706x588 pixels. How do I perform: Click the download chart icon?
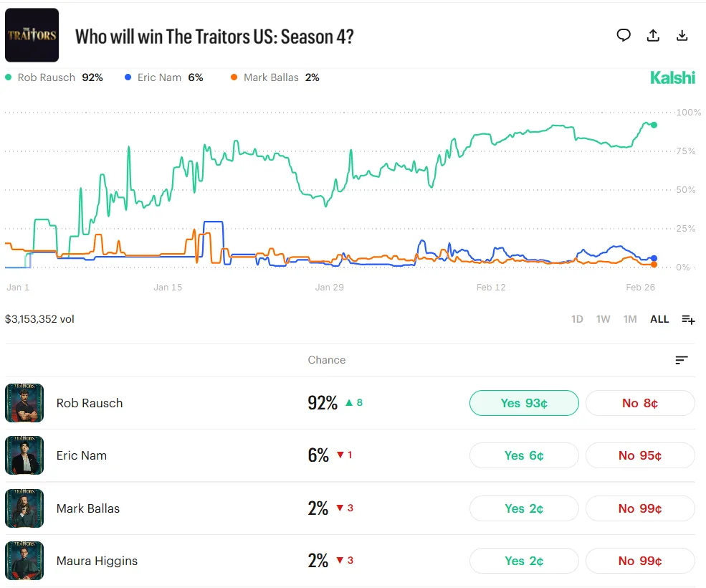[x=682, y=34]
